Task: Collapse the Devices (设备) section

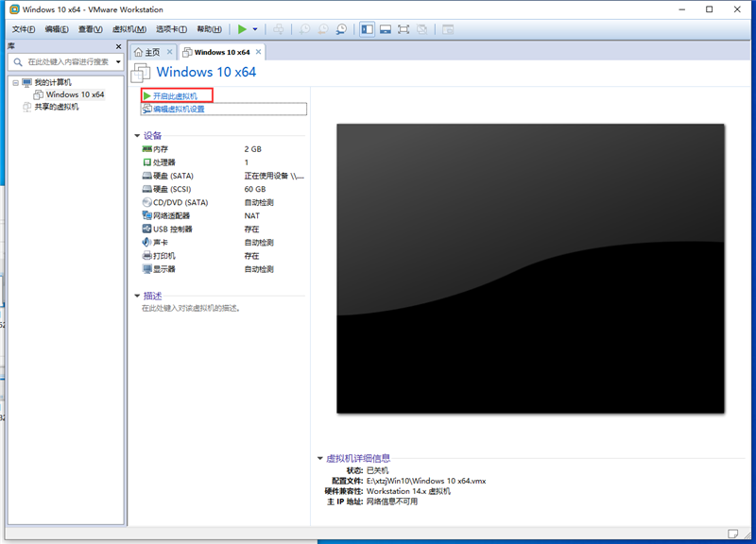Action: point(136,135)
